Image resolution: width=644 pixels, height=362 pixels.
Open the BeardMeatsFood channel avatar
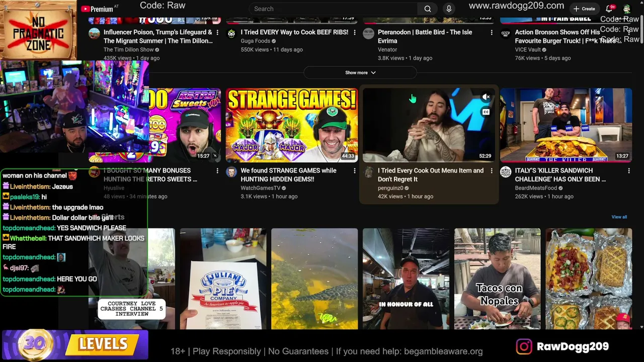pyautogui.click(x=506, y=172)
